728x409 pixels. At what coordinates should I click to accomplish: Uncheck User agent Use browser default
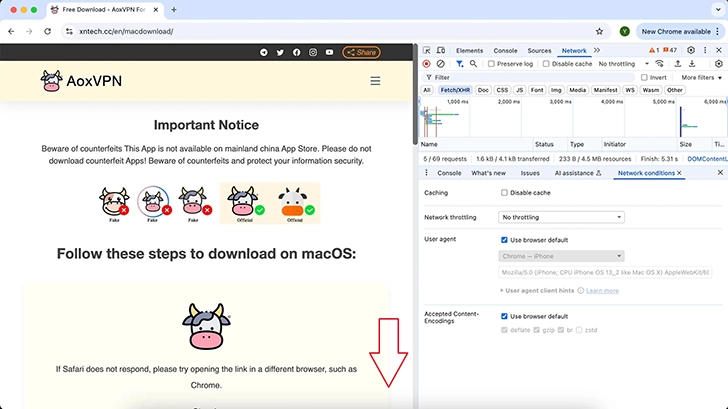coord(504,240)
